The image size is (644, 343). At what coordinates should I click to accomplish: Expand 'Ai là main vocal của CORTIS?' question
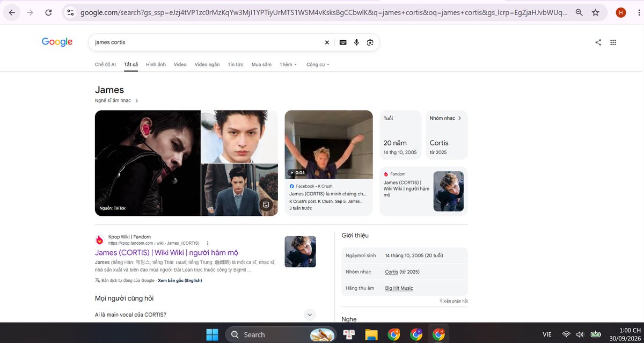point(310,315)
